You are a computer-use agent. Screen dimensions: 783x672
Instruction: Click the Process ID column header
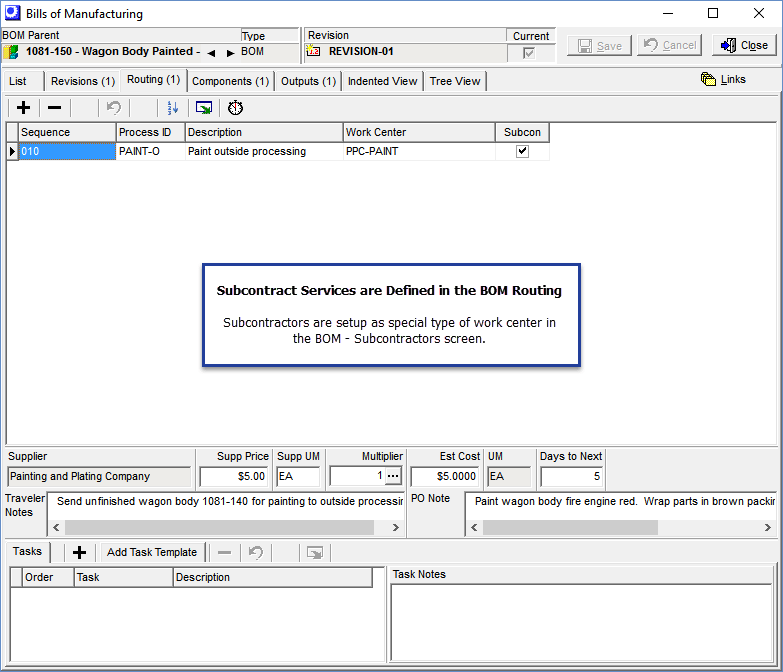(x=151, y=132)
